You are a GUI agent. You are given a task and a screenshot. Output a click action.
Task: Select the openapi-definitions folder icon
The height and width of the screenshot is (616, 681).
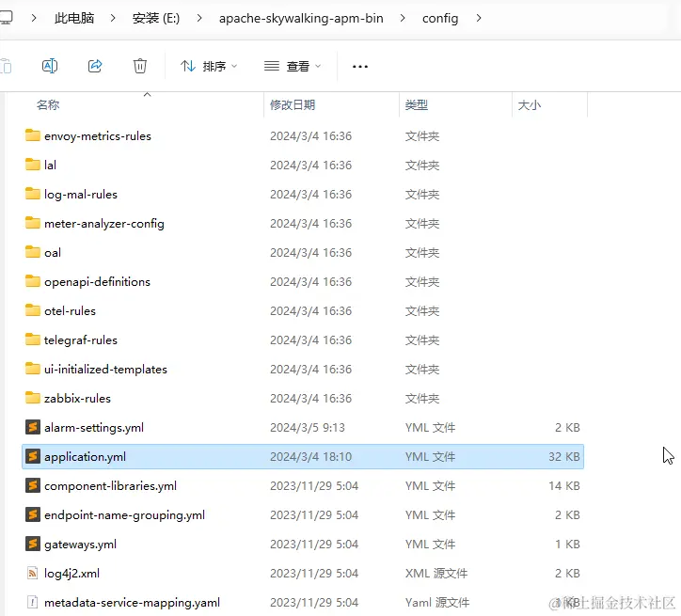pos(33,281)
